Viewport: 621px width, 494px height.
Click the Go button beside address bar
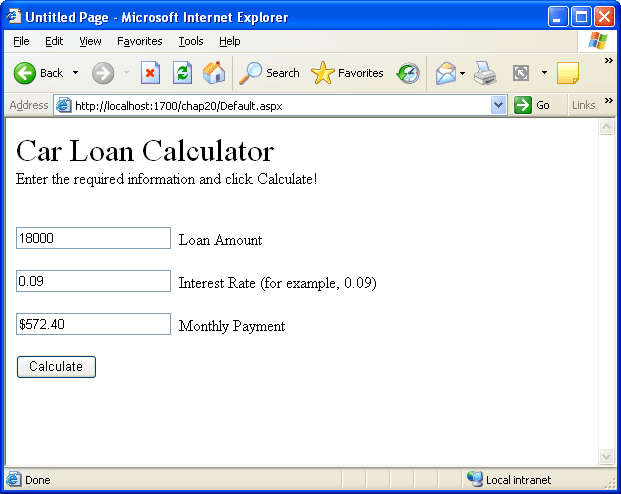(532, 105)
